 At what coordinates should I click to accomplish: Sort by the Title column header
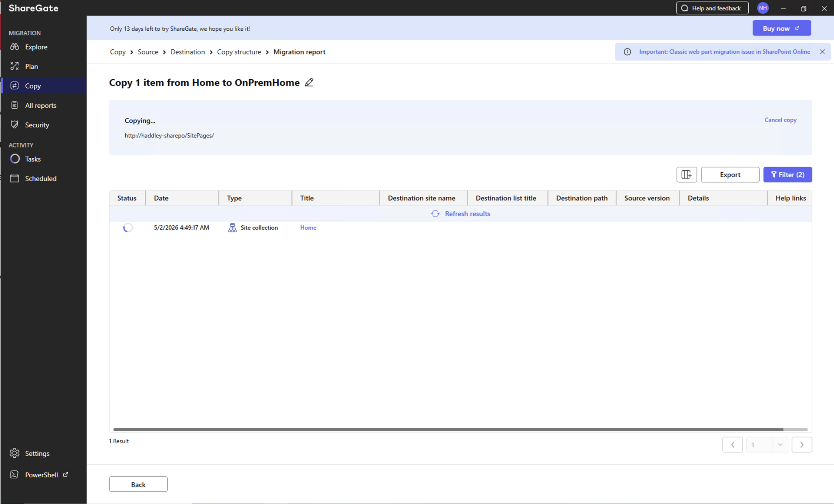[335, 198]
